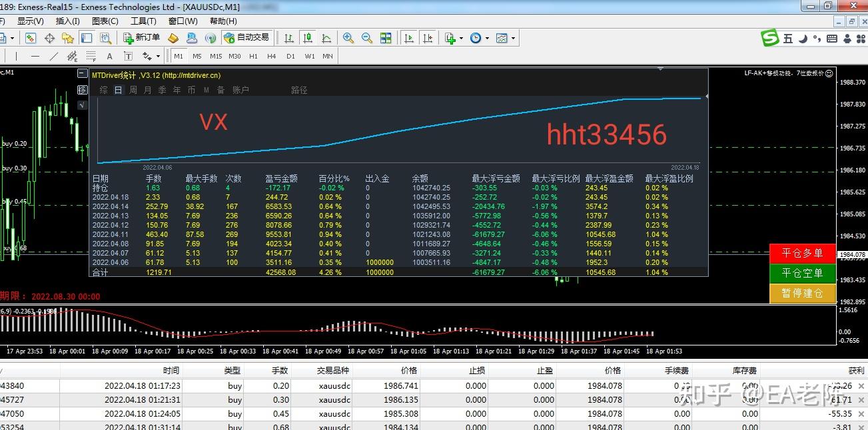Select the M30 timeframe

pyautogui.click(x=234, y=57)
